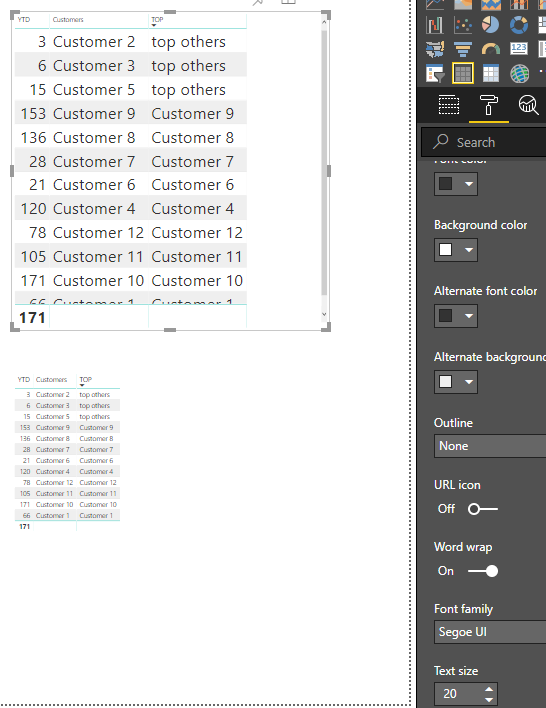Click the Text size field showing 20
Viewport: 546px width, 708px height.
(x=458, y=694)
